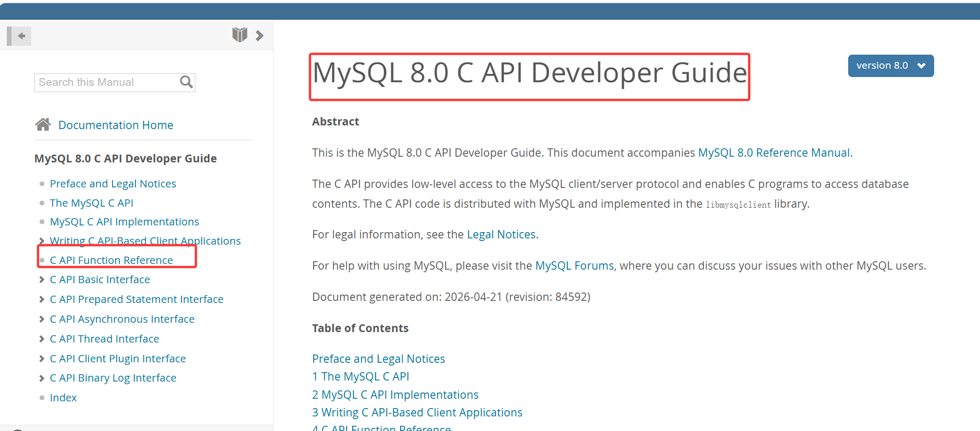The image size is (980, 431).
Task: Follow the Legal Notices link in abstract
Action: (501, 234)
